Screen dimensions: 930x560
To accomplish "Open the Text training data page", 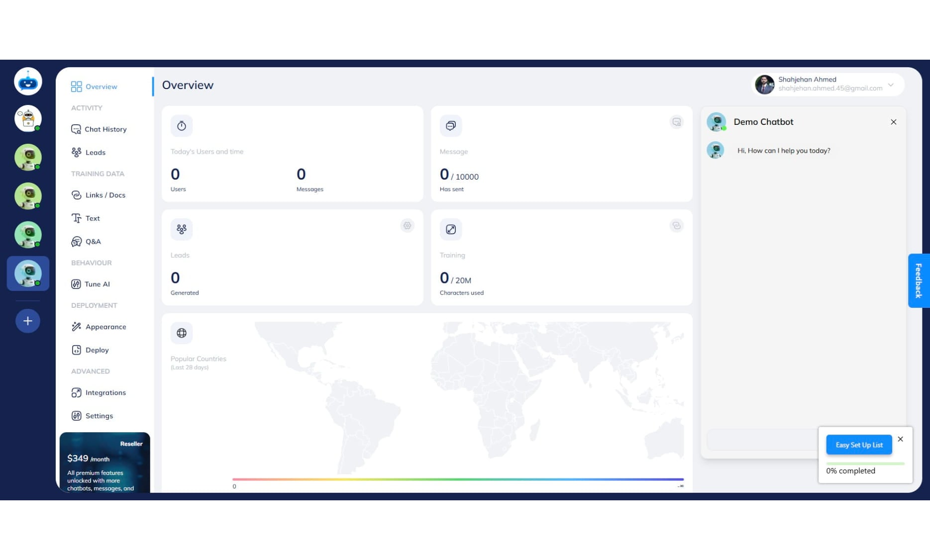I will (93, 218).
